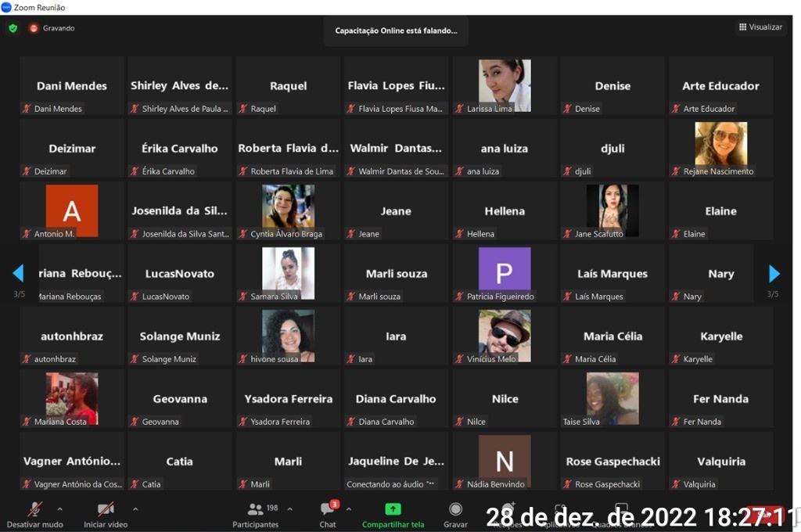Select Larissa Lima's video thumbnail
Image resolution: width=801 pixels, height=532 pixels.
[x=505, y=84]
